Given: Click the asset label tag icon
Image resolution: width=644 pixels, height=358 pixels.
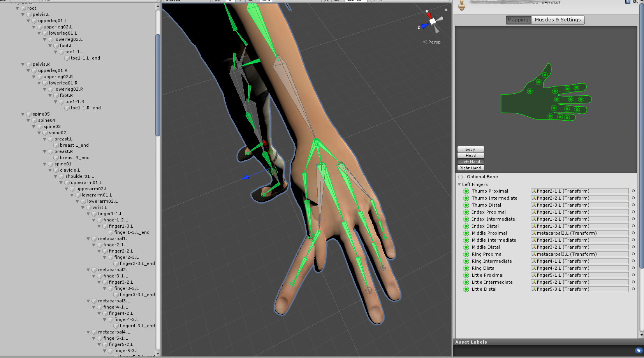Looking at the screenshot, I should click(x=639, y=351).
